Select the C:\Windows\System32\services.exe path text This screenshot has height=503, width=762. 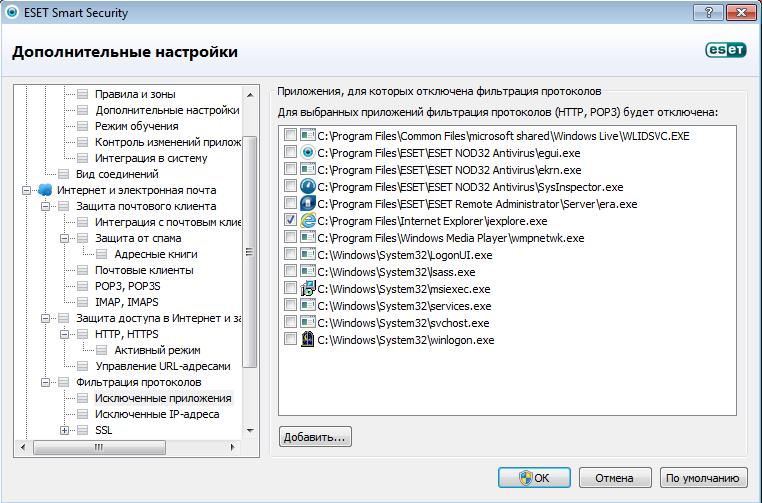[x=404, y=306]
